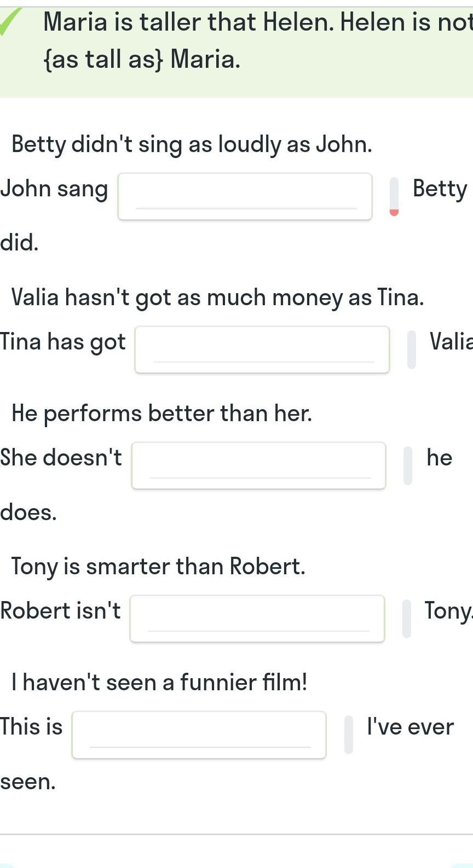Click the word "does." under "She doesn't"
The height and width of the screenshot is (868, 473).
(x=28, y=513)
